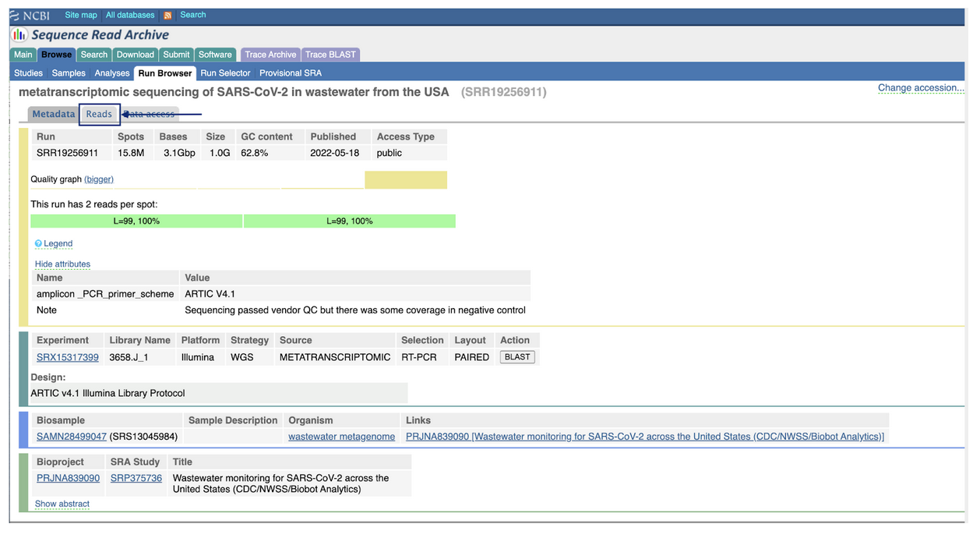This screenshot has width=980, height=538.
Task: Open SRA Study SRP375736 link
Action: [136, 478]
